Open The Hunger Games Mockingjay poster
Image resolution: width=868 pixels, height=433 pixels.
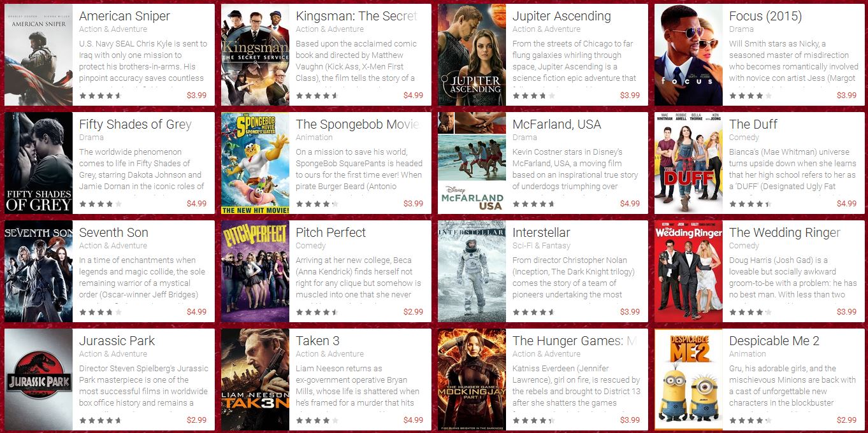point(472,380)
